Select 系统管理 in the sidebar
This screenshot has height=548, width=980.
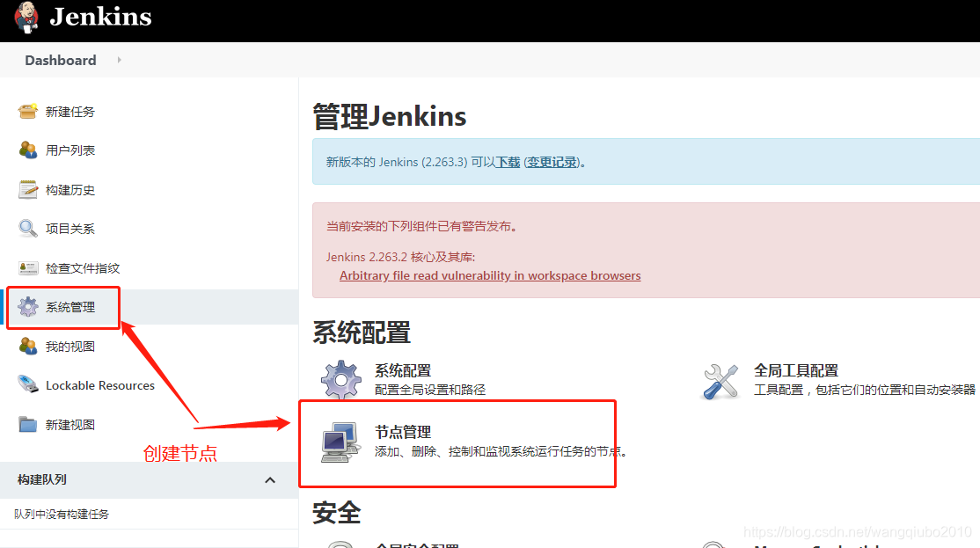tap(70, 308)
